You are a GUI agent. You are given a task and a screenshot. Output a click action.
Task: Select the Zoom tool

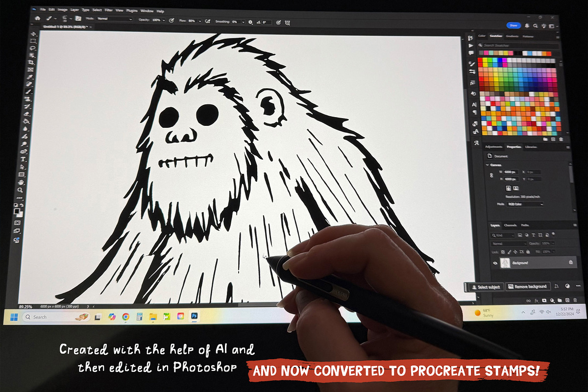(20, 190)
